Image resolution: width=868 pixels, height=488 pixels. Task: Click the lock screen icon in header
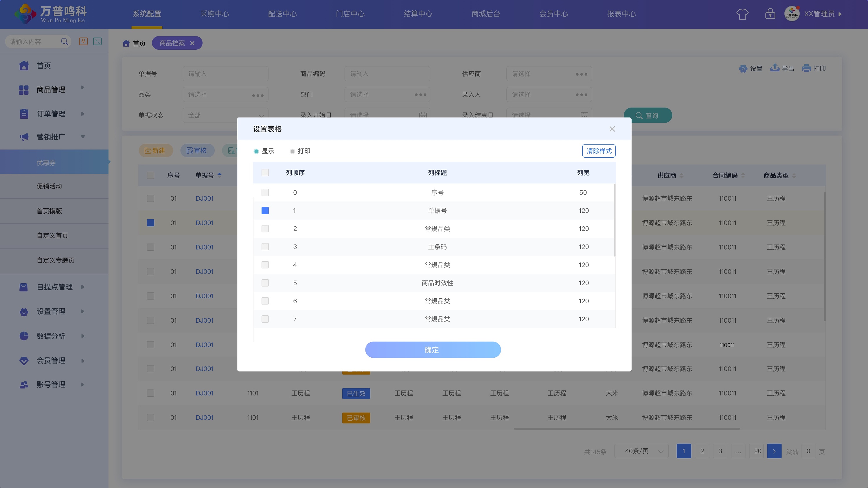pyautogui.click(x=770, y=14)
